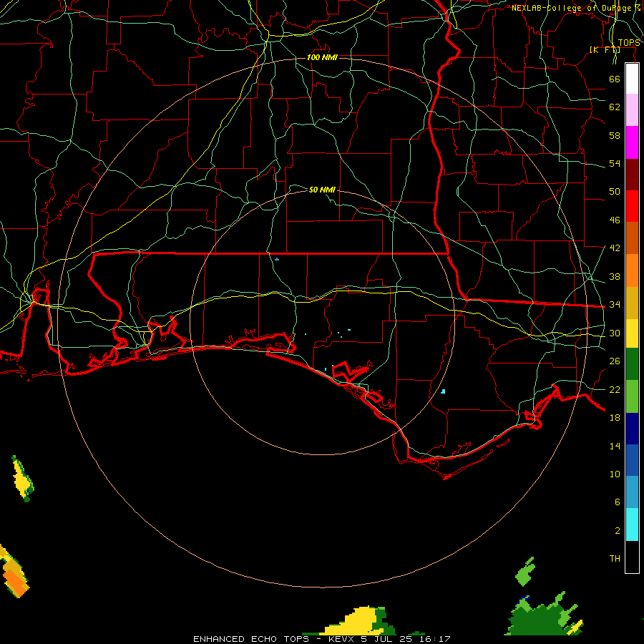The height and width of the screenshot is (644, 644).
Task: Click the "50" legend value
Action: pos(615,192)
